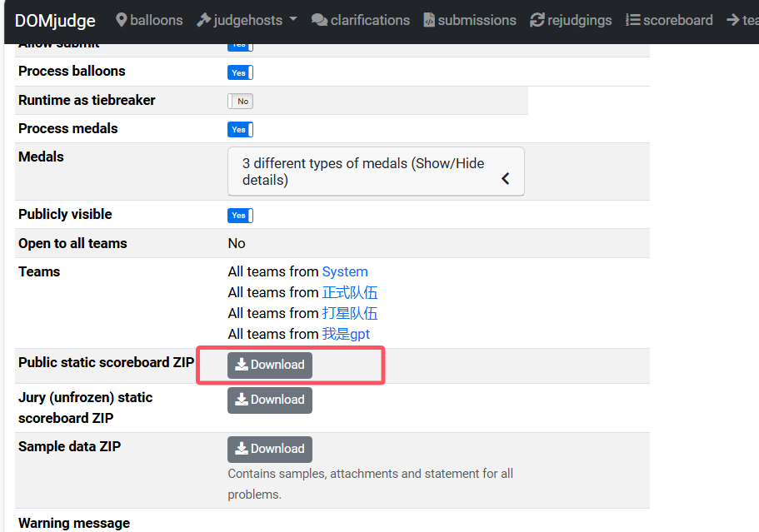759x532 pixels.
Task: Turn off the Process balloons switch
Action: (x=240, y=72)
